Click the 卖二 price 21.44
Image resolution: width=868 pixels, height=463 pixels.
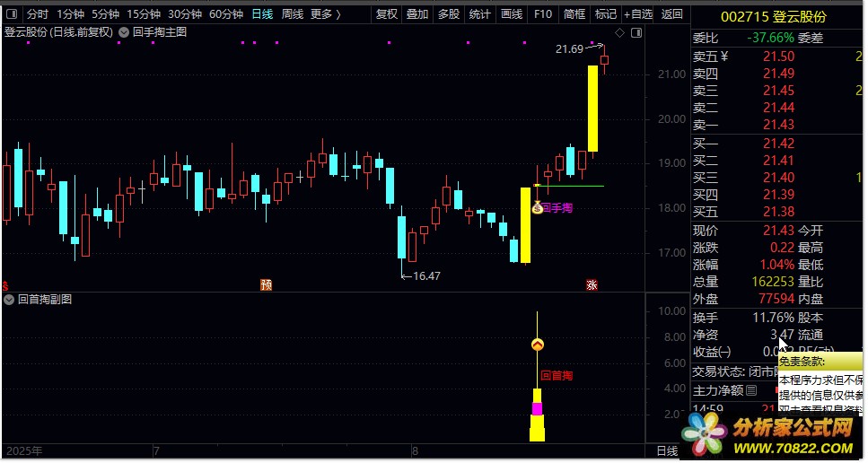pyautogui.click(x=778, y=108)
